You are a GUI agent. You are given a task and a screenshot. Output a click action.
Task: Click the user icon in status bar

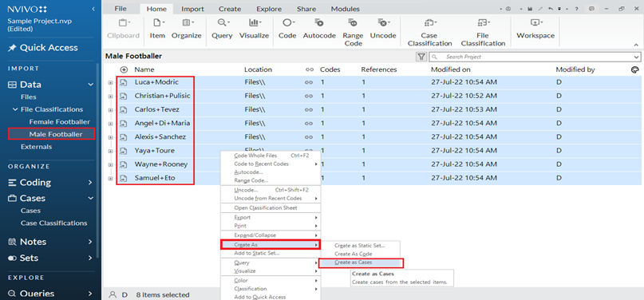(113, 294)
